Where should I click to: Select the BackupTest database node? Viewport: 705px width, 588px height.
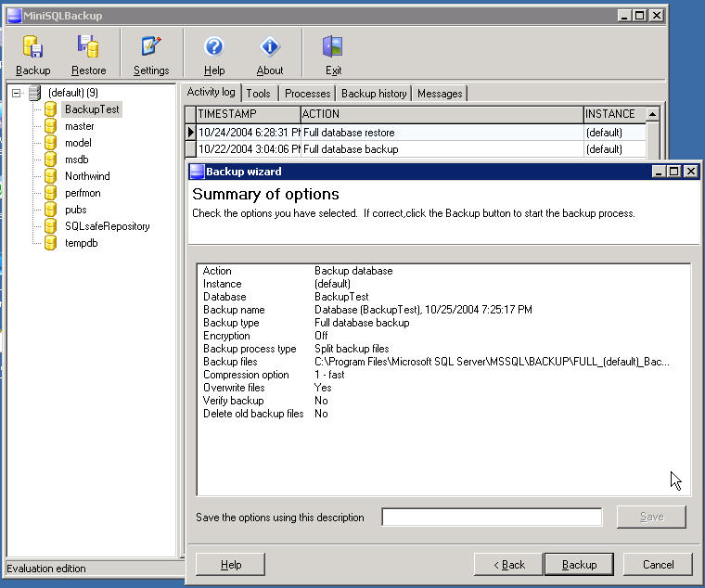[x=92, y=109]
